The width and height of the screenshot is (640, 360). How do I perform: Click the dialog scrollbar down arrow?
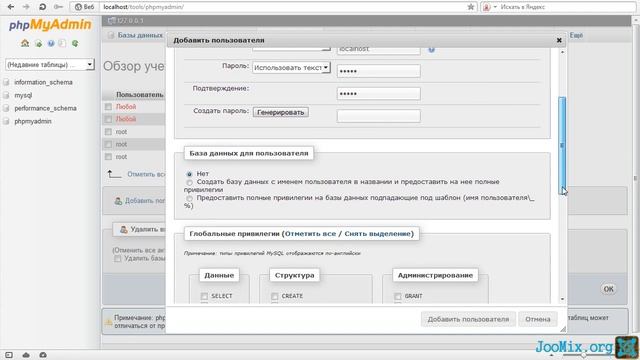[x=562, y=299]
